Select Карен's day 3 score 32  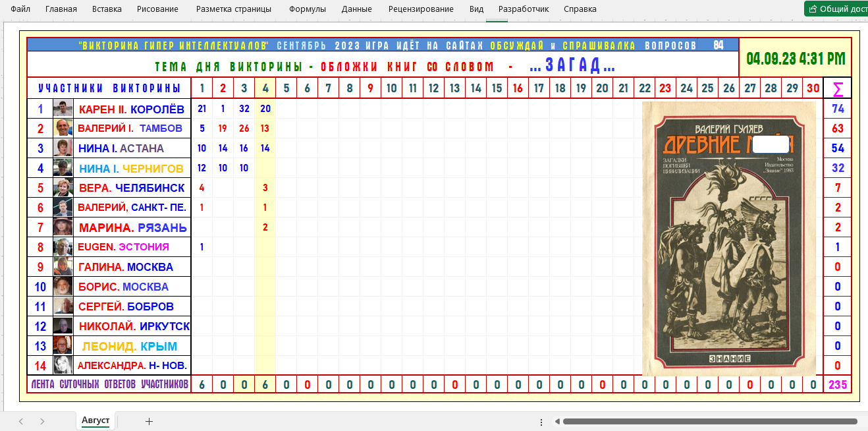tap(244, 109)
